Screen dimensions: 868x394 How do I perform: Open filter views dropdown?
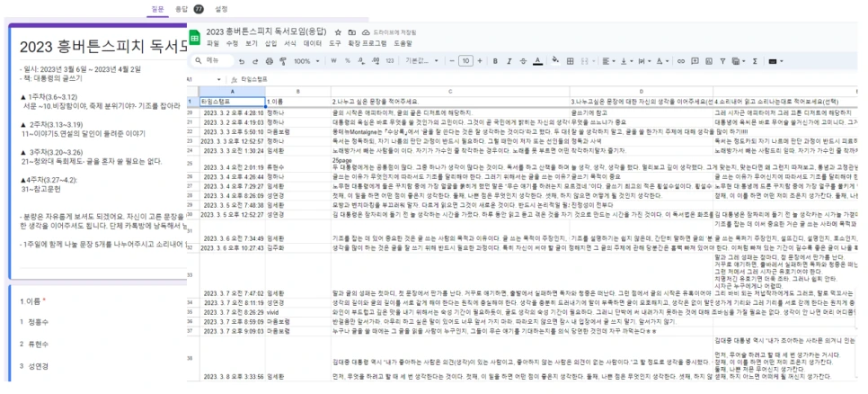tap(739, 61)
